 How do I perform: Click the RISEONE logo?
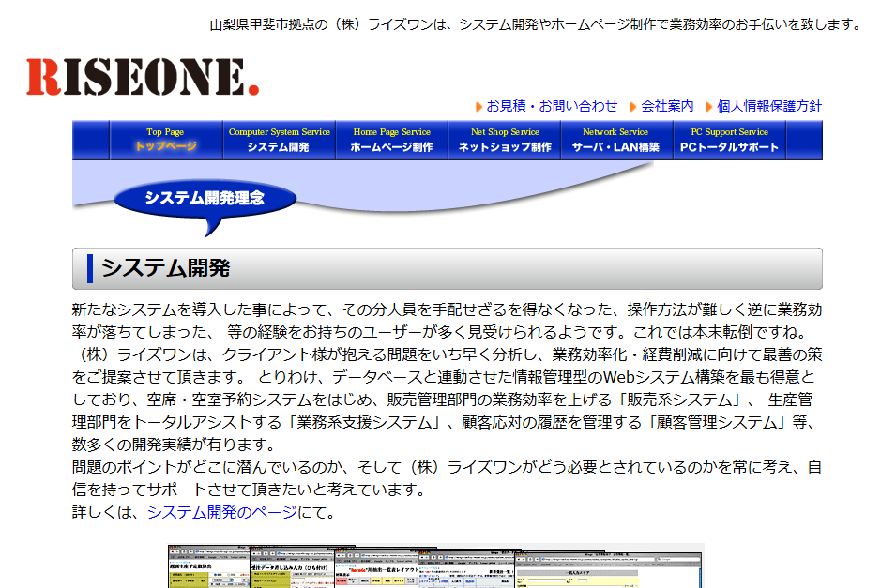click(142, 77)
